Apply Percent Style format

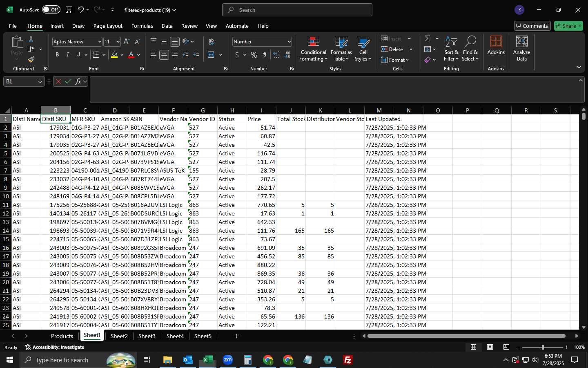254,55
